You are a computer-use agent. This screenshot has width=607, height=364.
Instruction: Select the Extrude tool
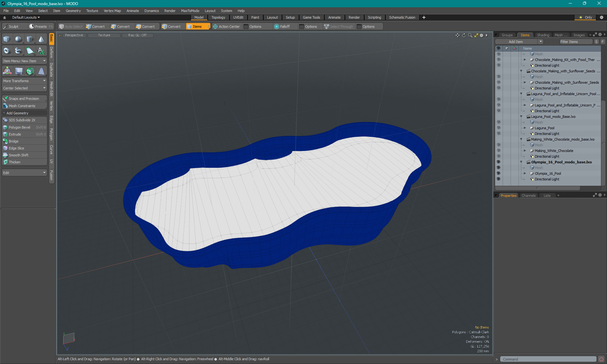point(15,134)
